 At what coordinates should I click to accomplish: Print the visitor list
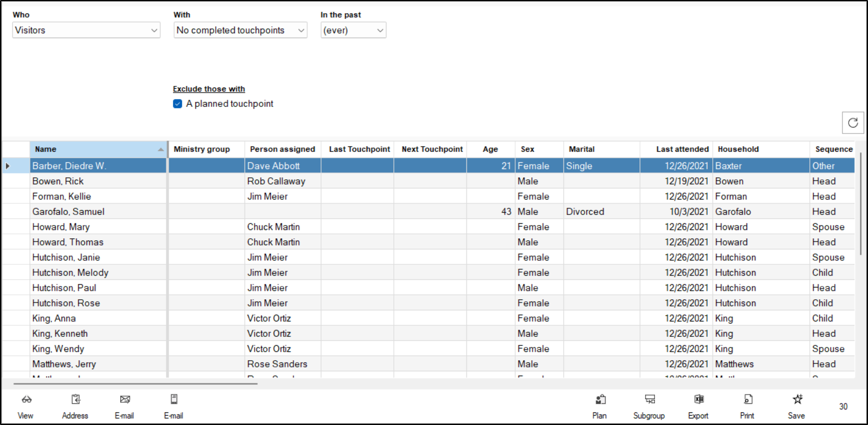pos(747,400)
